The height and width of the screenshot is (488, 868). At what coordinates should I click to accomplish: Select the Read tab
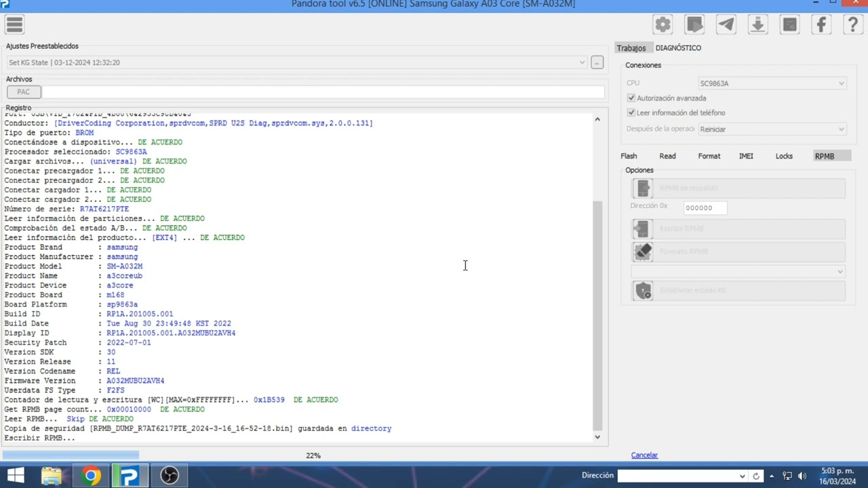coord(667,156)
